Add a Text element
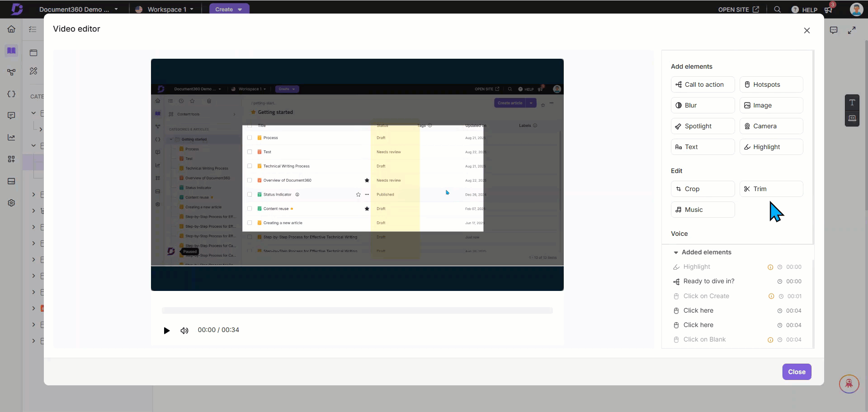Viewport: 868px width, 412px height. click(x=703, y=147)
